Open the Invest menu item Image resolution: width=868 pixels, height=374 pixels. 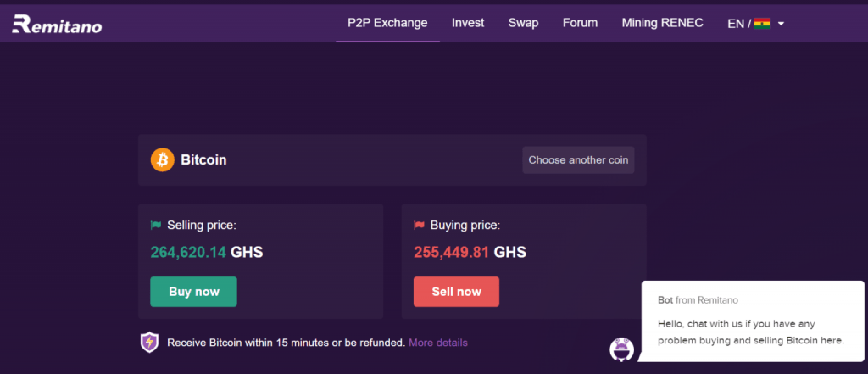click(x=468, y=23)
